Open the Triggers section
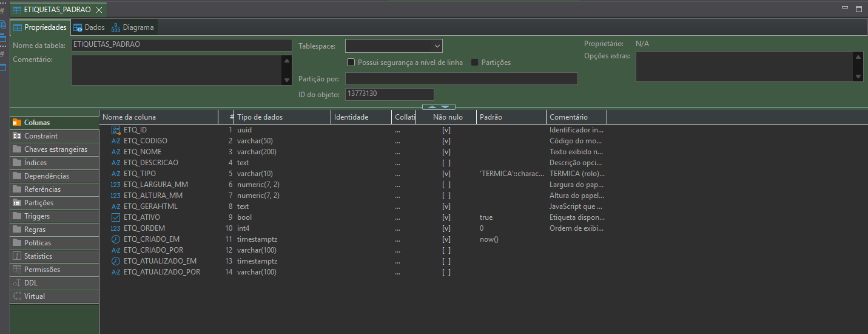 (55, 216)
